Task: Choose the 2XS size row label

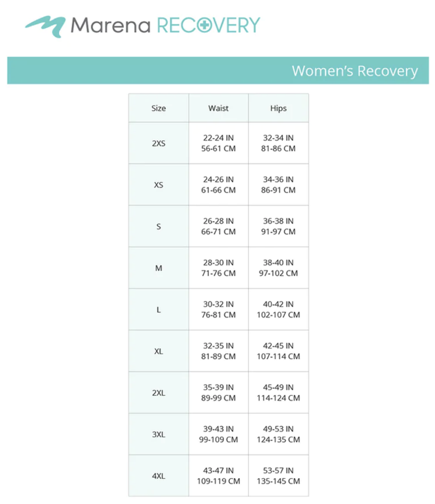Action: [158, 143]
